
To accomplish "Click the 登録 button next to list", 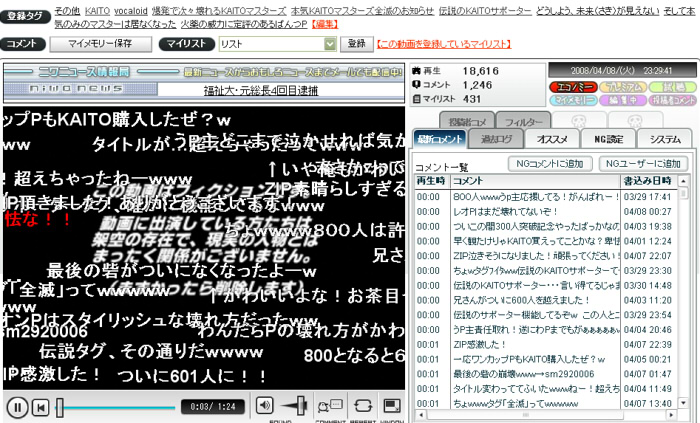I will click(x=357, y=44).
